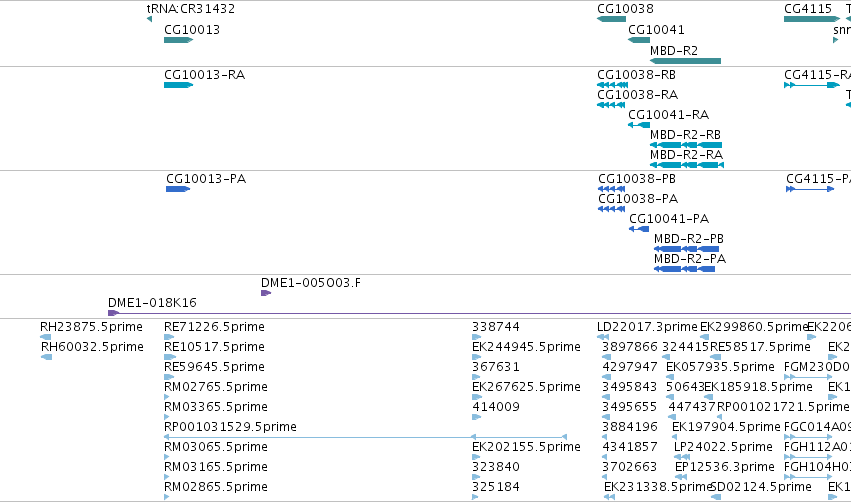Click the 3884196 feature label
Screen dimensions: 851x502
630,428
